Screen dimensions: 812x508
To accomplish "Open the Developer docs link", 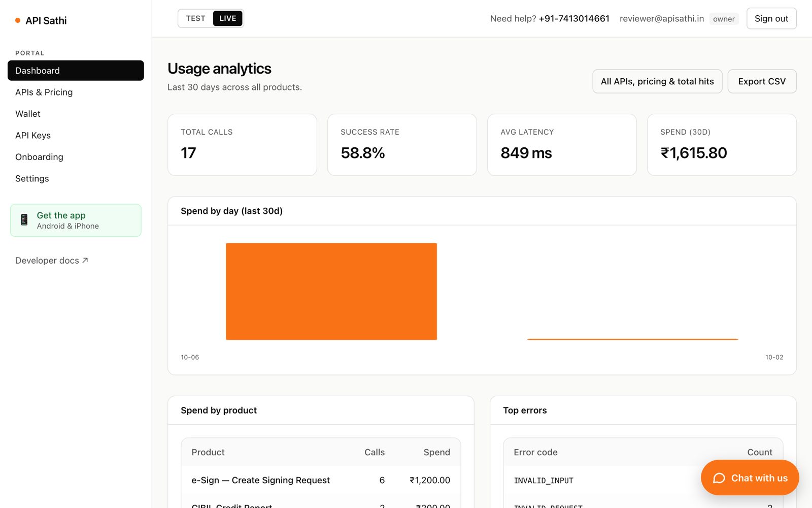I will coord(52,261).
